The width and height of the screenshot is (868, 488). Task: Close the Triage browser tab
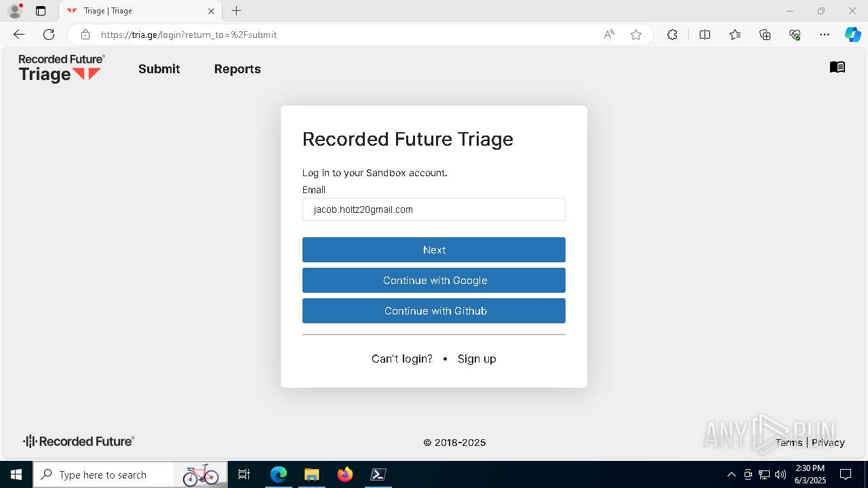click(211, 11)
